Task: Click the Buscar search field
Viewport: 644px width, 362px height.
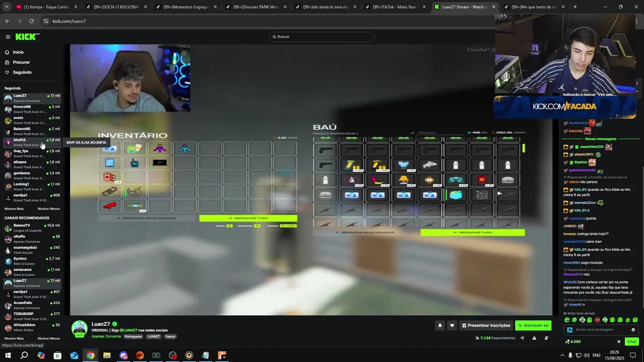Action: coord(322,37)
